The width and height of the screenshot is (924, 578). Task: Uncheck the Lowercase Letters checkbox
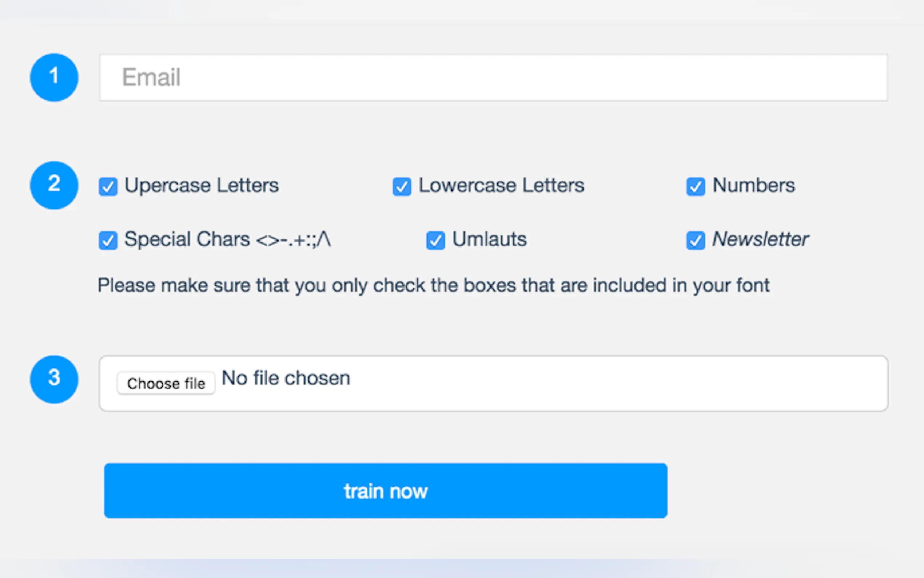(402, 187)
